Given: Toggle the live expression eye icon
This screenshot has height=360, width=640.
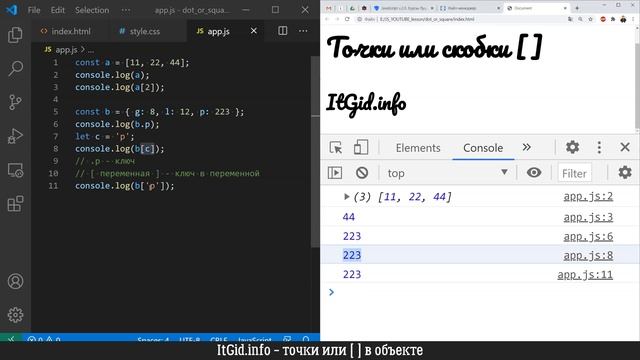Looking at the screenshot, I should coord(534,173).
